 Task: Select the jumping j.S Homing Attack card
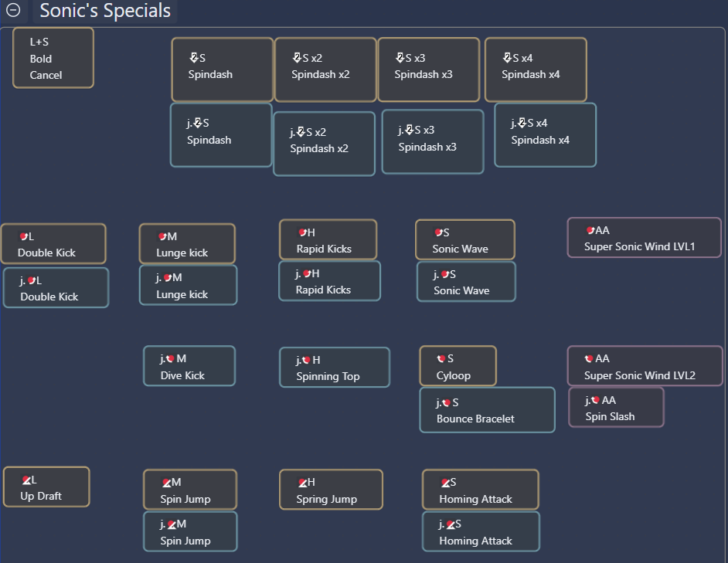[x=481, y=531]
